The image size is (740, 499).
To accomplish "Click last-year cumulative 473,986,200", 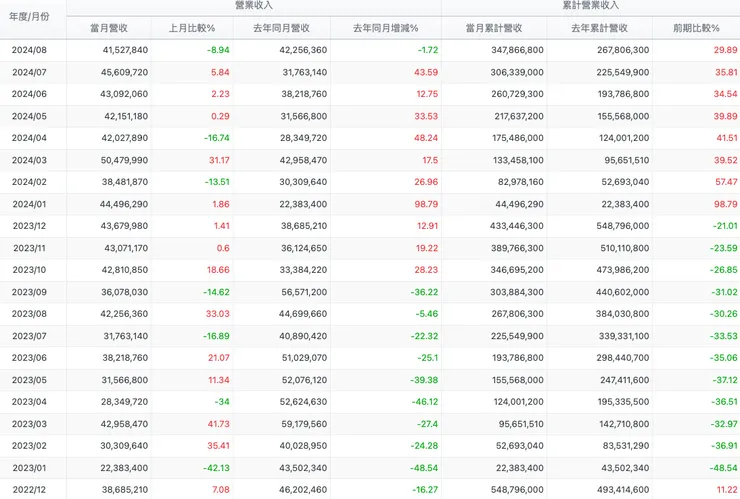I will [x=622, y=270].
